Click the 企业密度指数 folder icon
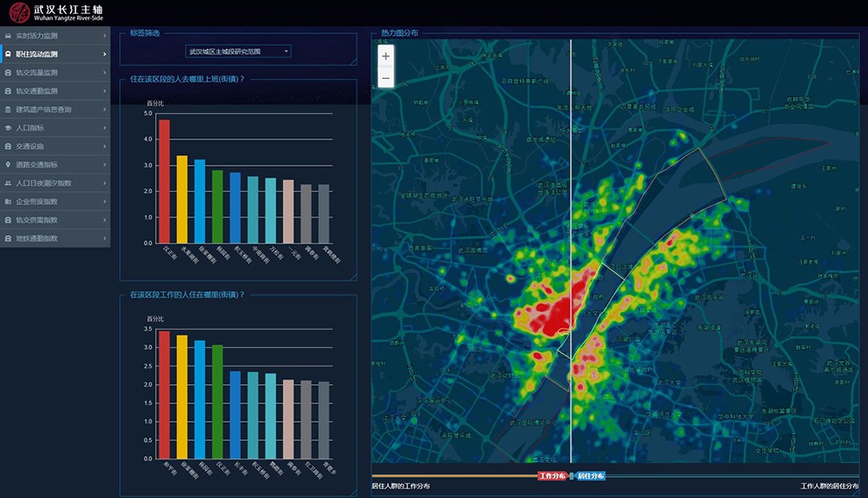Screen dimensions: 868x498 [x=8, y=202]
